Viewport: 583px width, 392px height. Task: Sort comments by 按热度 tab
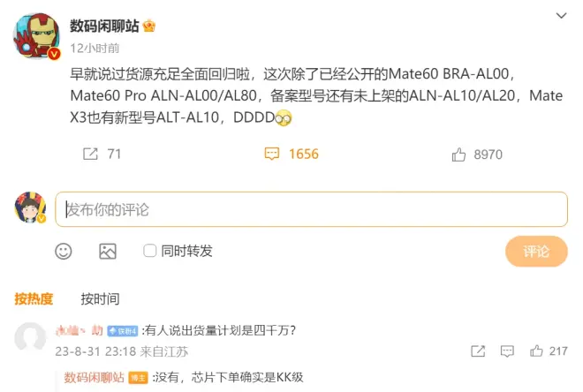34,298
